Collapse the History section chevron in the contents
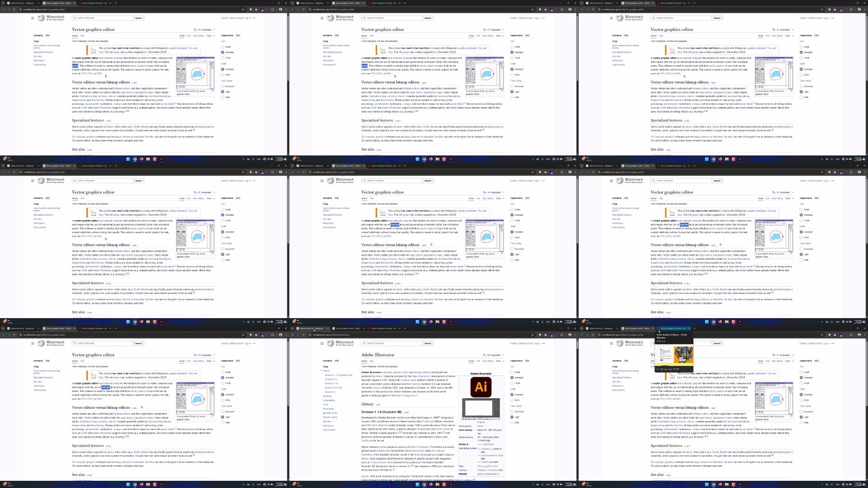868x488 pixels. [x=321, y=371]
